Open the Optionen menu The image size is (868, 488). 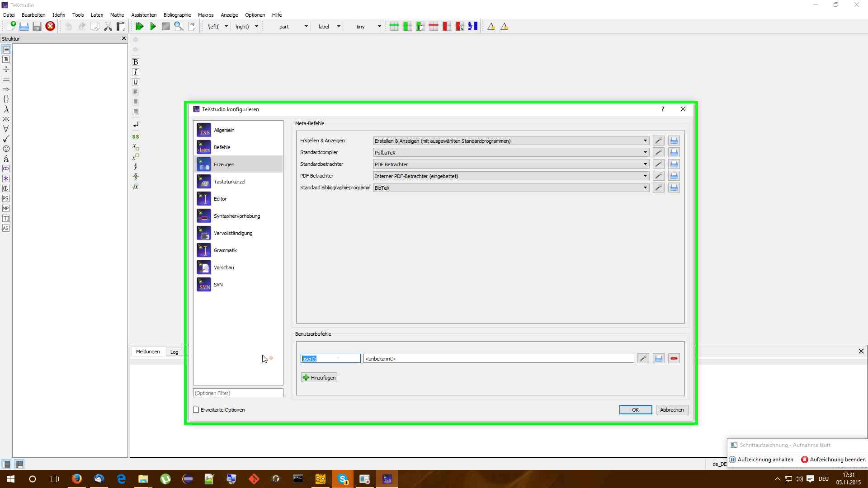[x=255, y=15]
